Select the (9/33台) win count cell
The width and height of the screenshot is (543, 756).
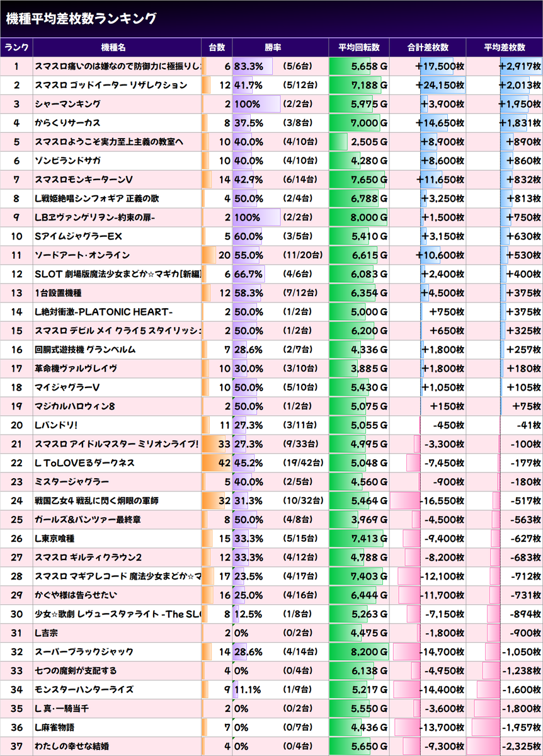pos(299,444)
